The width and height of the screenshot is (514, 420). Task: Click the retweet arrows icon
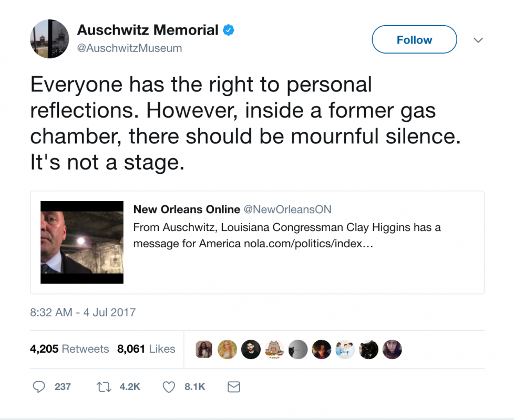[104, 387]
